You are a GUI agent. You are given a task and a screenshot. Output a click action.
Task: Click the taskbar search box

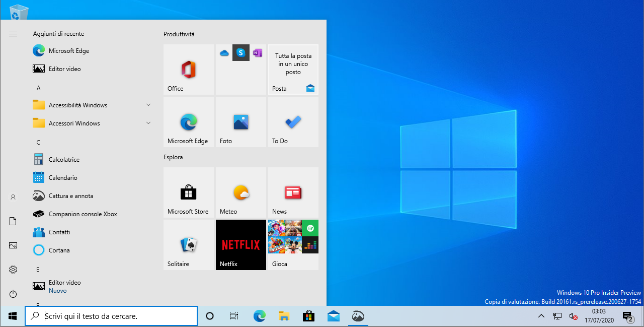(111, 316)
